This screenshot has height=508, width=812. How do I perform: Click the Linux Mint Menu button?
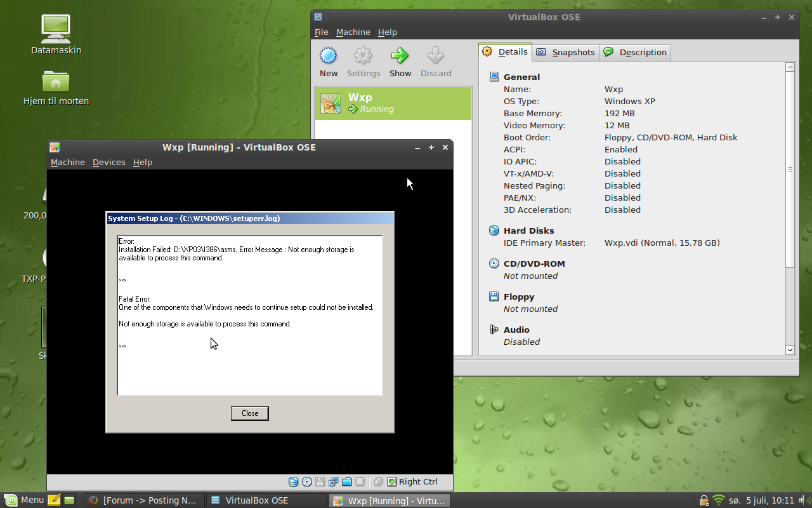[24, 500]
